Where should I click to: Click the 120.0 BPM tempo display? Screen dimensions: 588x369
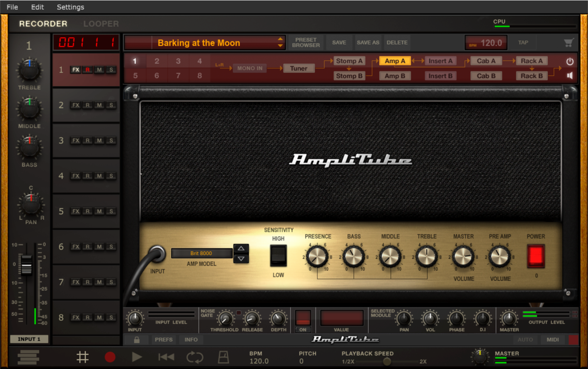tap(486, 43)
